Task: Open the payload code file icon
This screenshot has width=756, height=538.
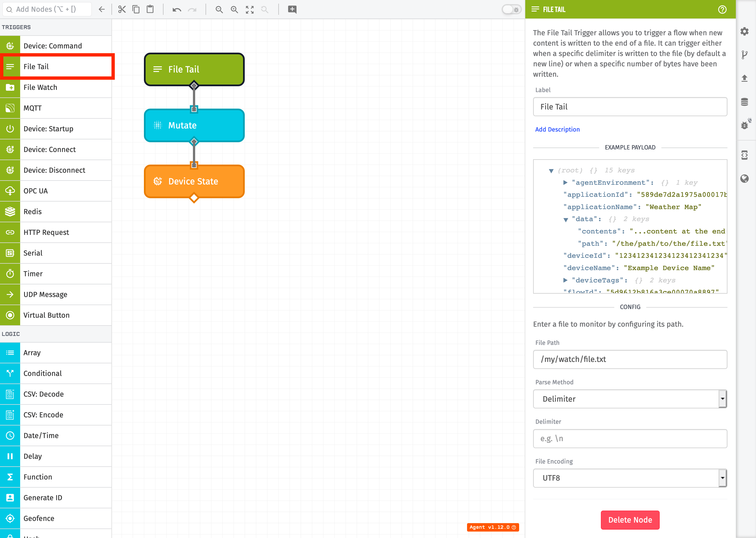Action: pyautogui.click(x=745, y=155)
